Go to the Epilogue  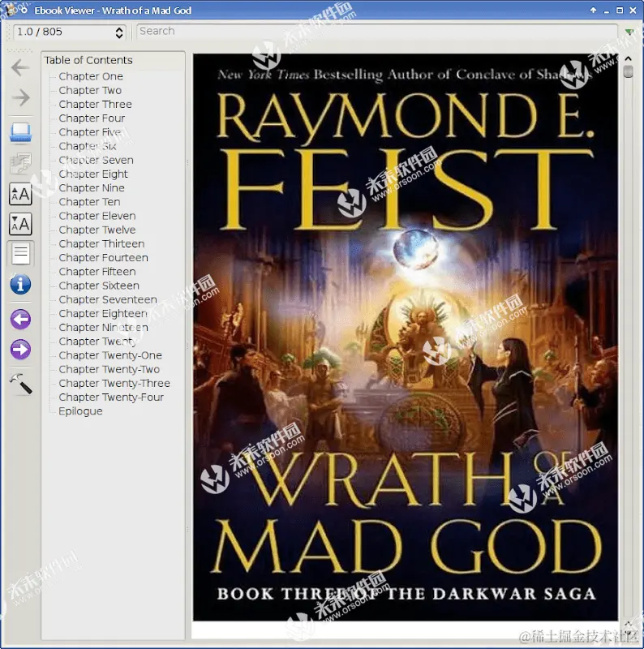coord(81,411)
